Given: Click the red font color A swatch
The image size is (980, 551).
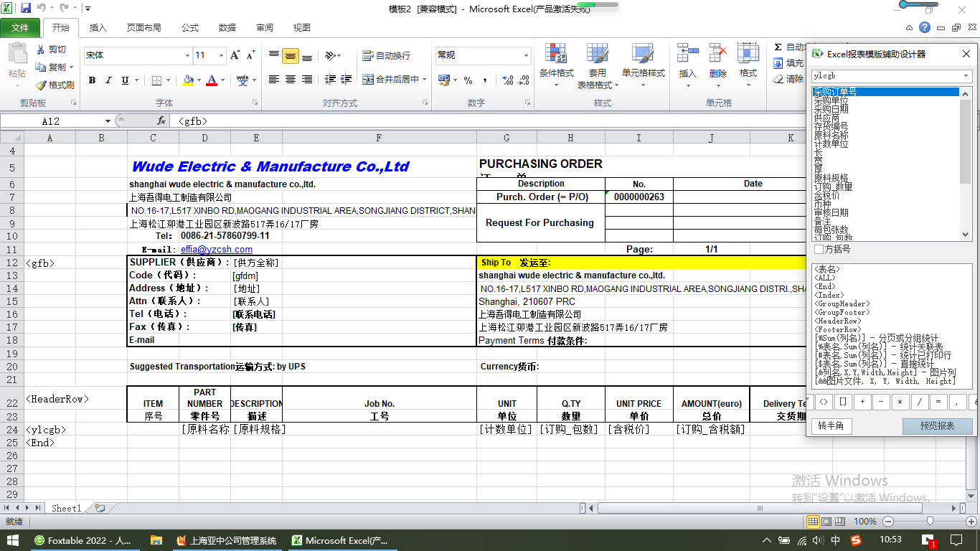Looking at the screenshot, I should tap(212, 80).
